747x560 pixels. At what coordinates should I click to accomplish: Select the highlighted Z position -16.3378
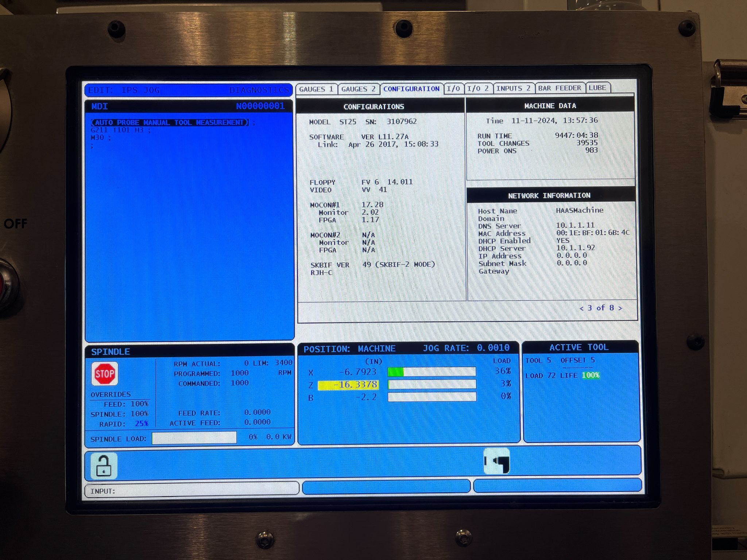[x=348, y=385]
